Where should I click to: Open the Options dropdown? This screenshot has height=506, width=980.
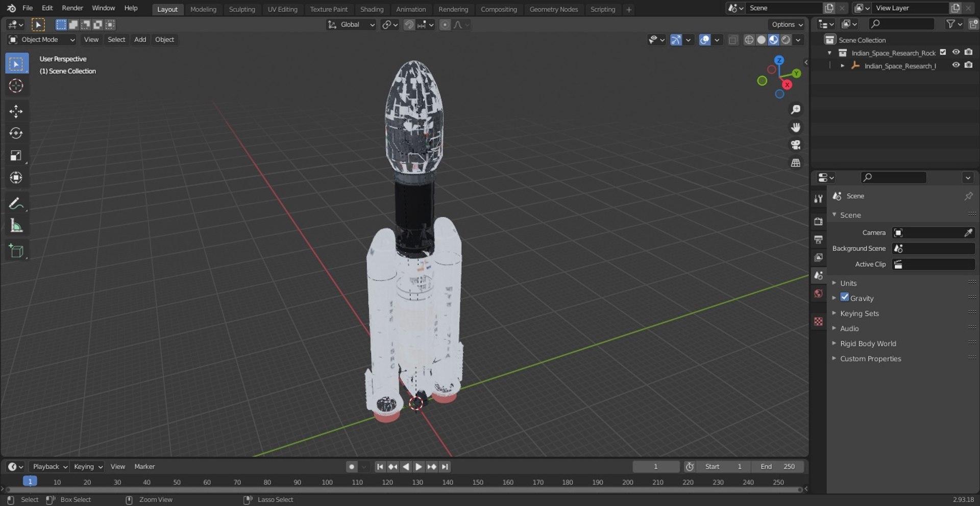click(787, 25)
